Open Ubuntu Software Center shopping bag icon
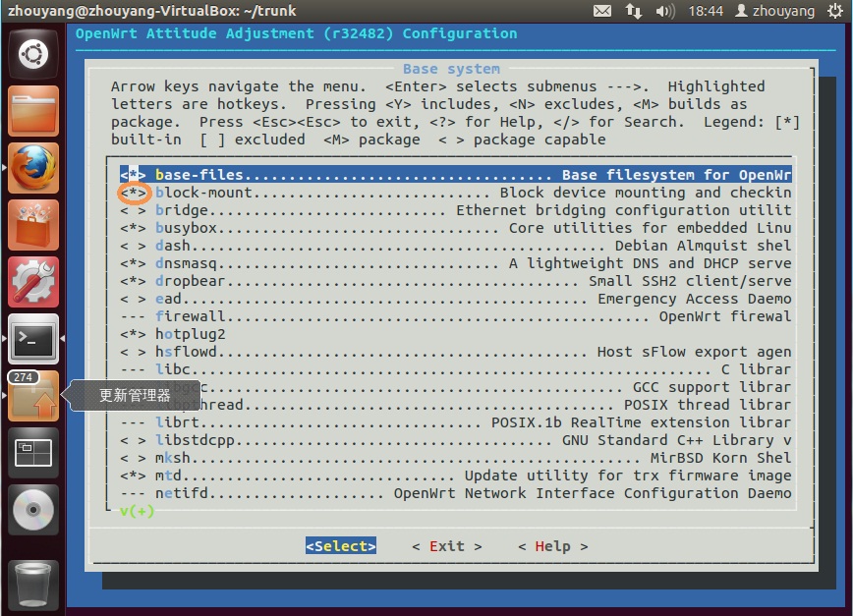 (33, 225)
